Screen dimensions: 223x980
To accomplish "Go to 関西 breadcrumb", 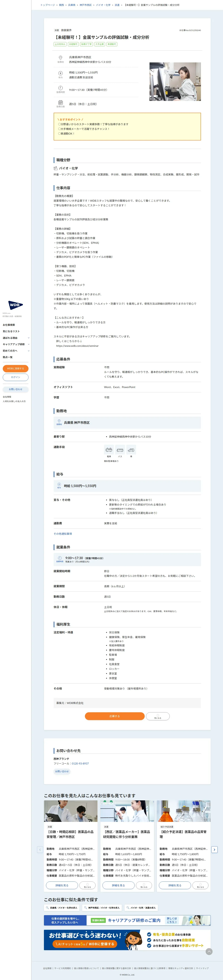I will (x=61, y=5).
